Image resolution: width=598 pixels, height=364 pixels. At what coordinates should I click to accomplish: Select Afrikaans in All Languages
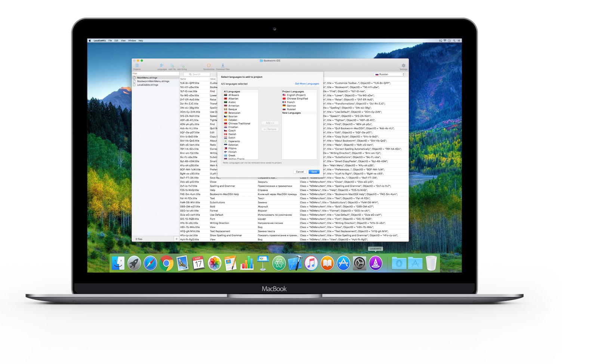point(241,95)
